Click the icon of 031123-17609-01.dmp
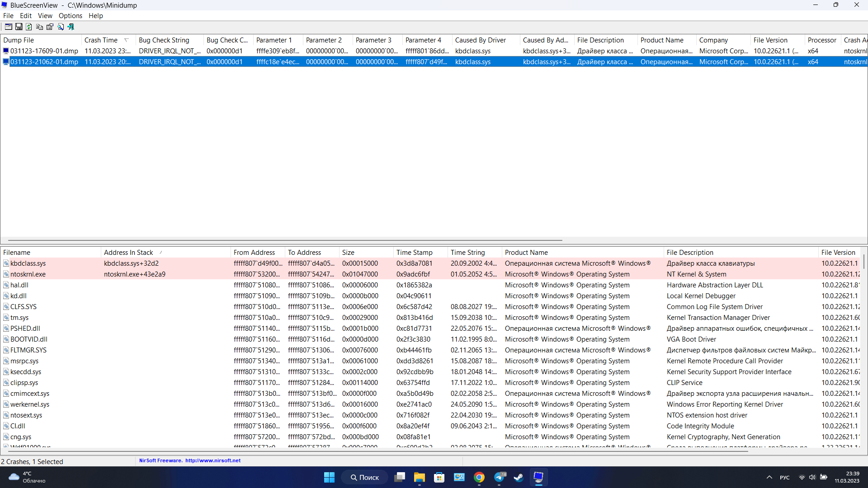 pos(6,51)
